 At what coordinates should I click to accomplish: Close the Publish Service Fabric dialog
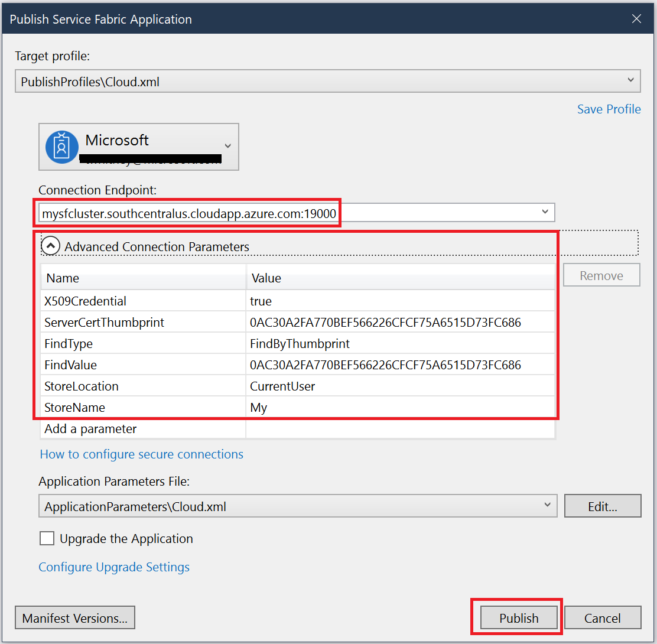[x=636, y=19]
